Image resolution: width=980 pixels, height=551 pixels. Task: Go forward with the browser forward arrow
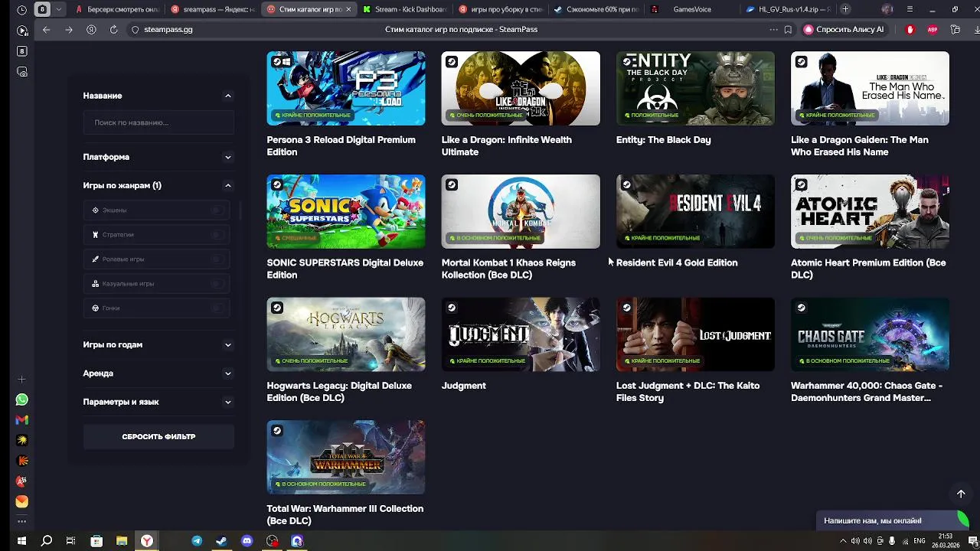tap(69, 29)
